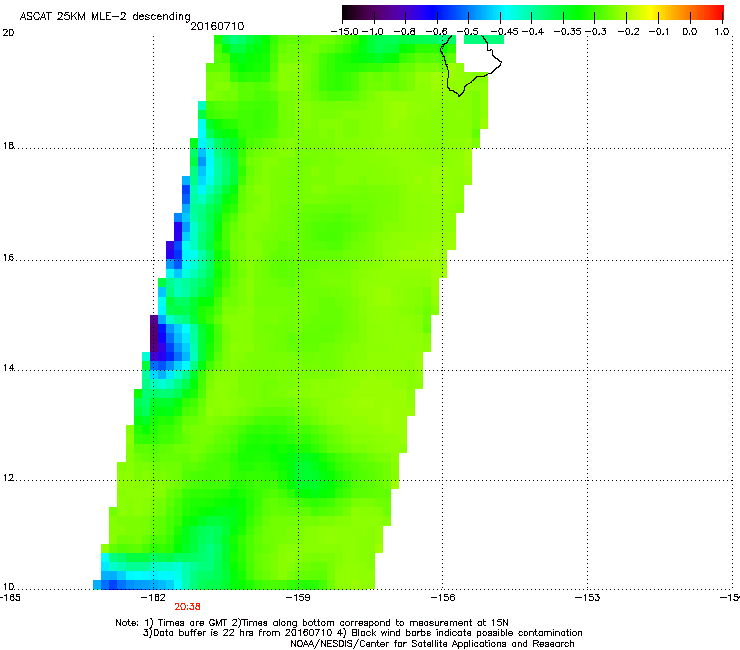The image size is (740, 650).
Task: Click the note about the 22 hr data buffer
Action: pyautogui.click(x=239, y=633)
